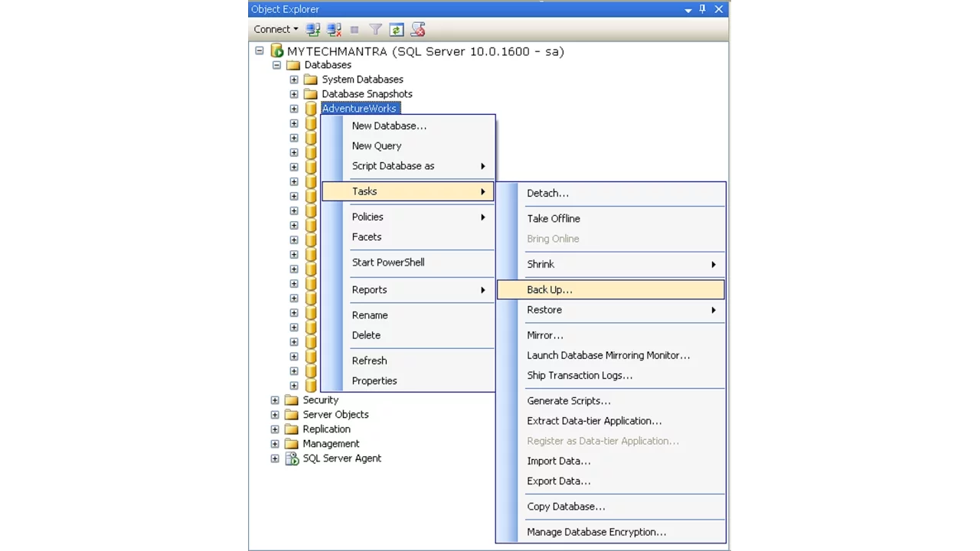Expand the Management node
The image size is (980, 551).
[275, 444]
